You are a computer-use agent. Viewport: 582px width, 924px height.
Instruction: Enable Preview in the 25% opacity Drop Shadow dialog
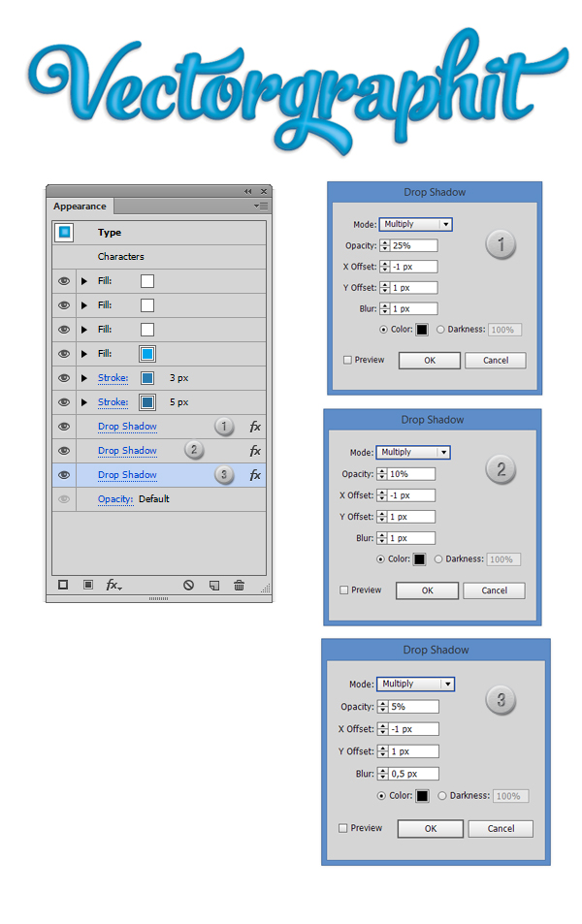(x=347, y=360)
